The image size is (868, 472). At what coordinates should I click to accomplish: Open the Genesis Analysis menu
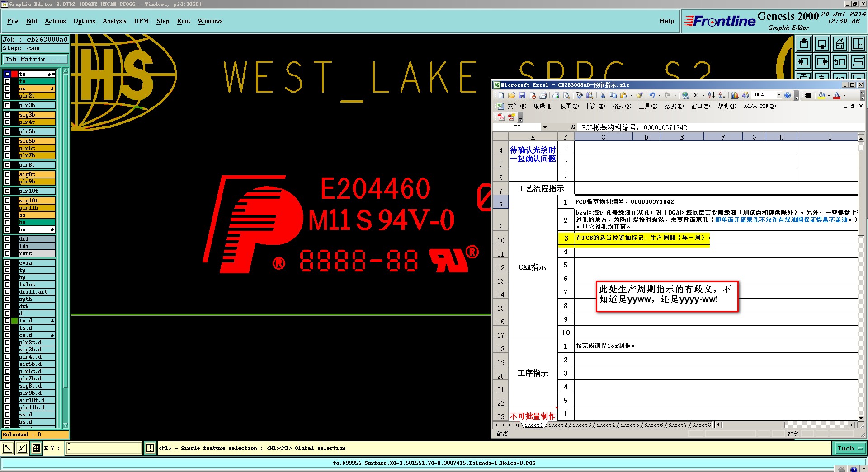[x=114, y=21]
